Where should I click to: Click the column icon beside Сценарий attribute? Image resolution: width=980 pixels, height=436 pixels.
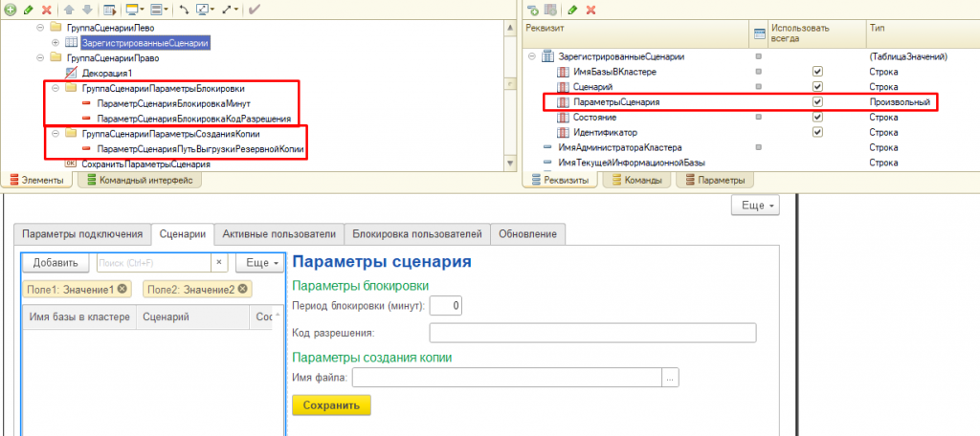coord(562,87)
